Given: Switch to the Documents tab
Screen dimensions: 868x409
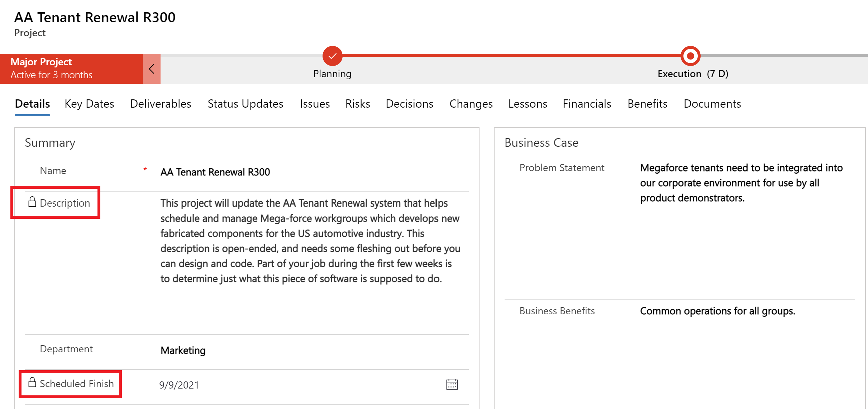Looking at the screenshot, I should [712, 104].
